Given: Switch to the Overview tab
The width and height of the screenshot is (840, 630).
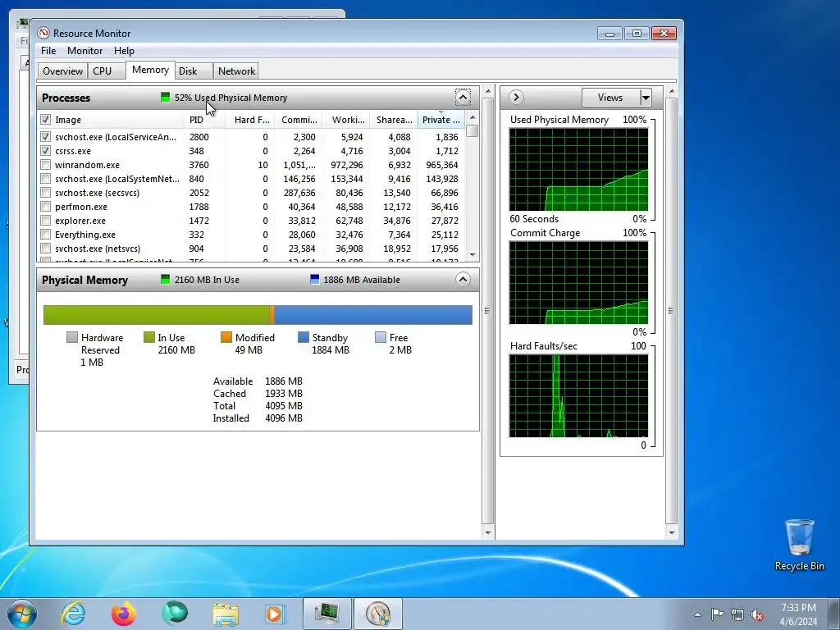Looking at the screenshot, I should point(62,71).
